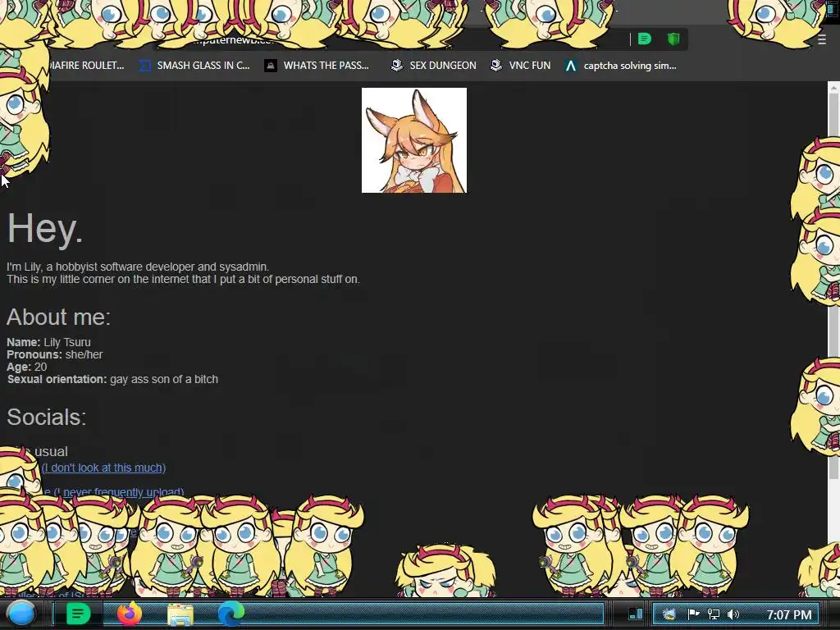Click the 7:07 PM taskbar clock
Viewport: 840px width, 630px height.
coord(789,614)
